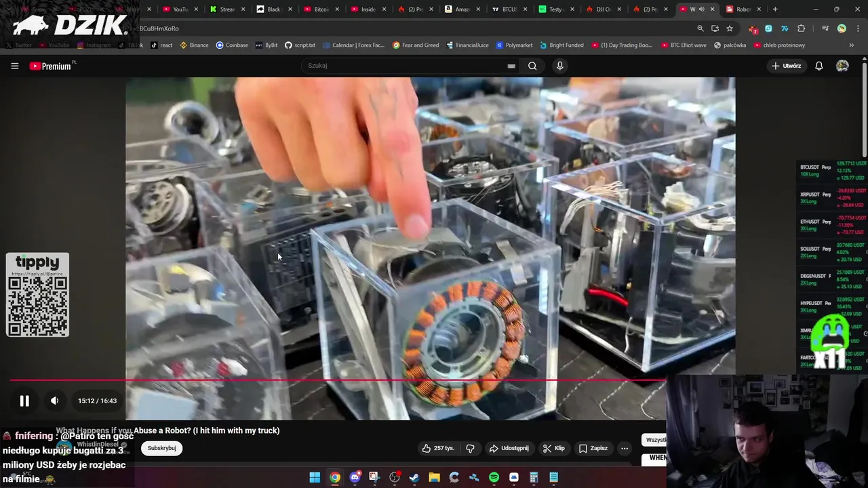Open File Explorer from taskbar
The width and height of the screenshot is (868, 488).
[x=434, y=477]
